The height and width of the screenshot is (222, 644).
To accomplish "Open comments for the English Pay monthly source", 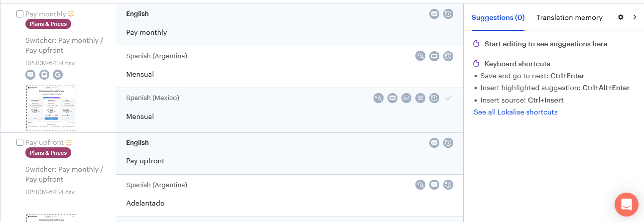I will click(x=434, y=14).
